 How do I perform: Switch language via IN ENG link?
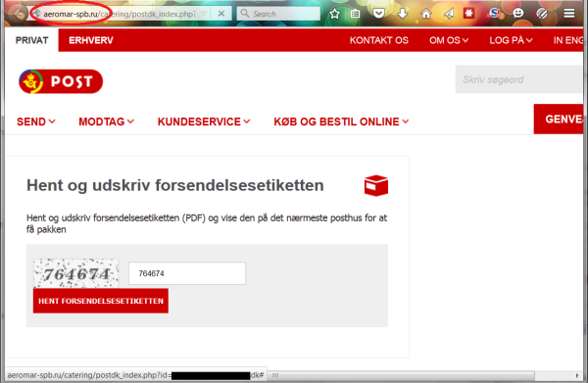coord(568,40)
